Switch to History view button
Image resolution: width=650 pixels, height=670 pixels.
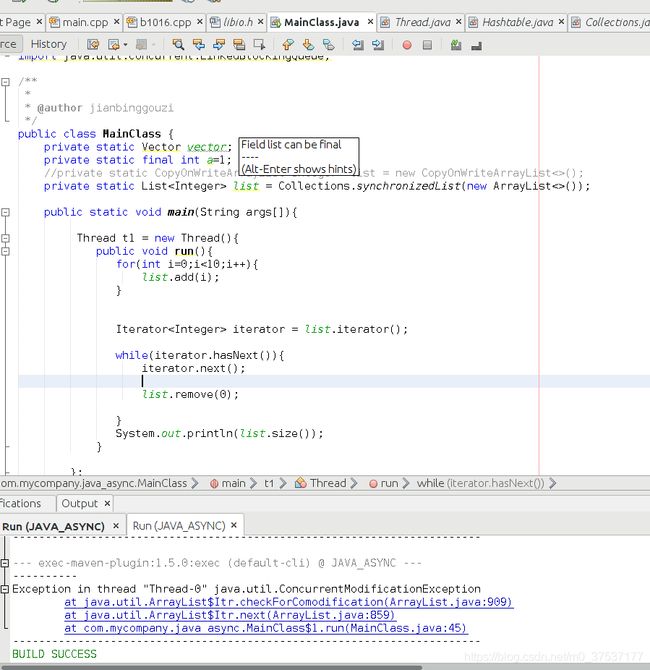coord(49,44)
